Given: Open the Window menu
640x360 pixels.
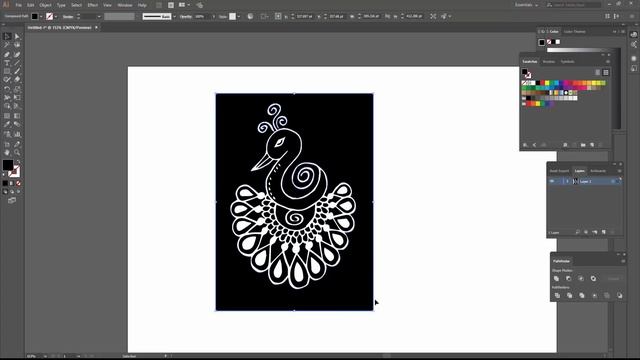Looking at the screenshot, I should [x=124, y=5].
